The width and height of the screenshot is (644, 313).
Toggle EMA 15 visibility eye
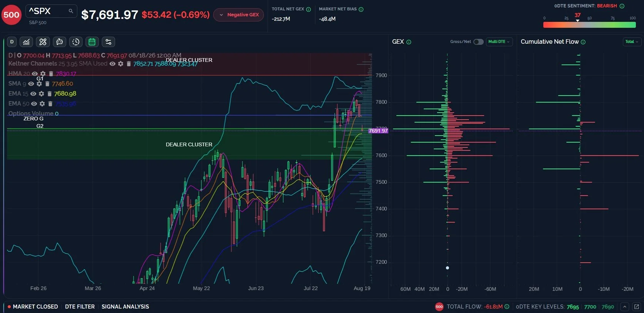[x=33, y=94]
